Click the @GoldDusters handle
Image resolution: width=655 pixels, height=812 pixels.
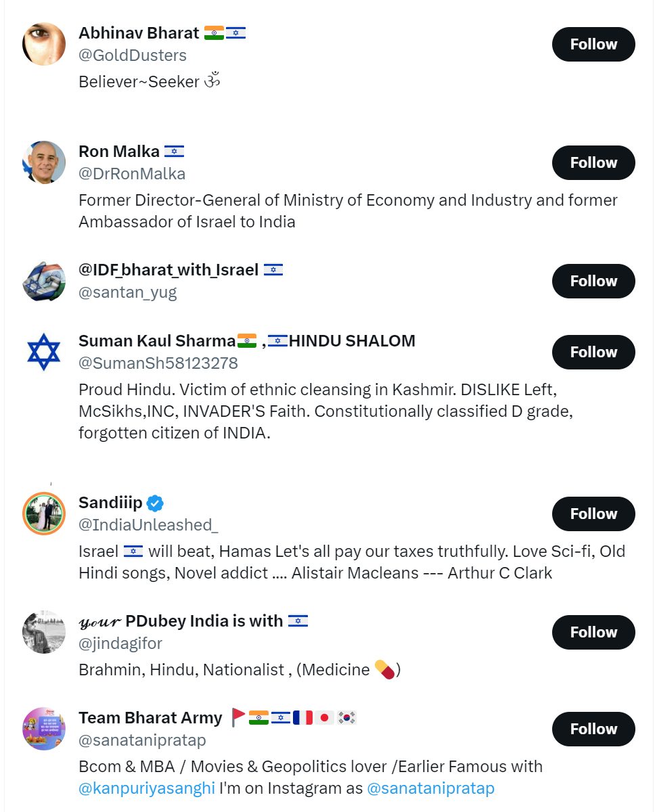point(133,55)
